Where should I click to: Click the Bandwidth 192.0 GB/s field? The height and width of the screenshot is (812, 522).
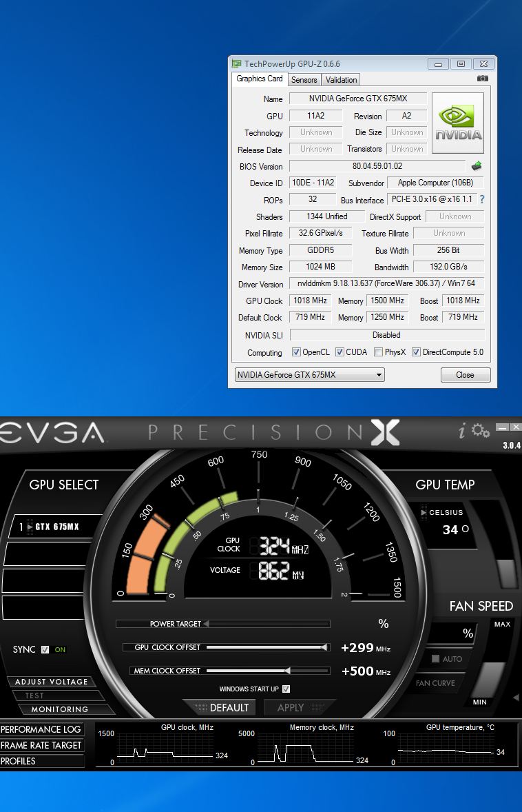tap(448, 267)
